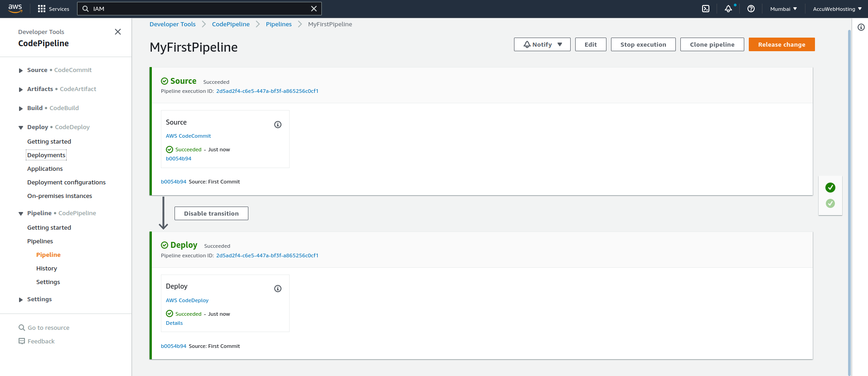868x376 pixels.
Task: Navigate to CodePipeline breadcrumb
Action: click(x=231, y=24)
